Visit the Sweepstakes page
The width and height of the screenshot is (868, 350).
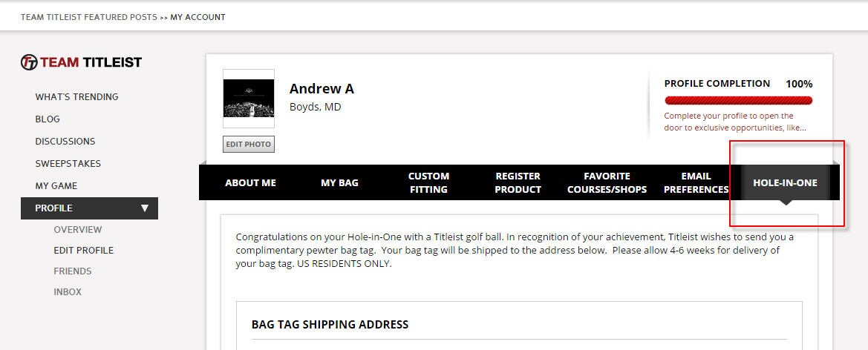[68, 164]
